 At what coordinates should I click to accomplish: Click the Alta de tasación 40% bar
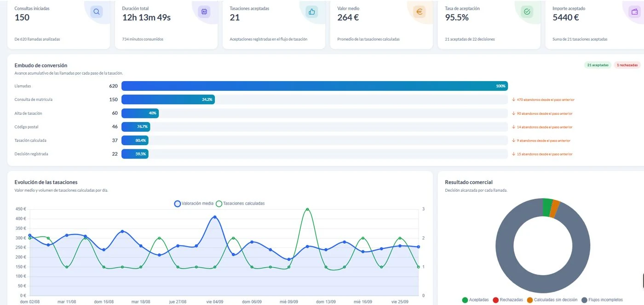tap(140, 113)
